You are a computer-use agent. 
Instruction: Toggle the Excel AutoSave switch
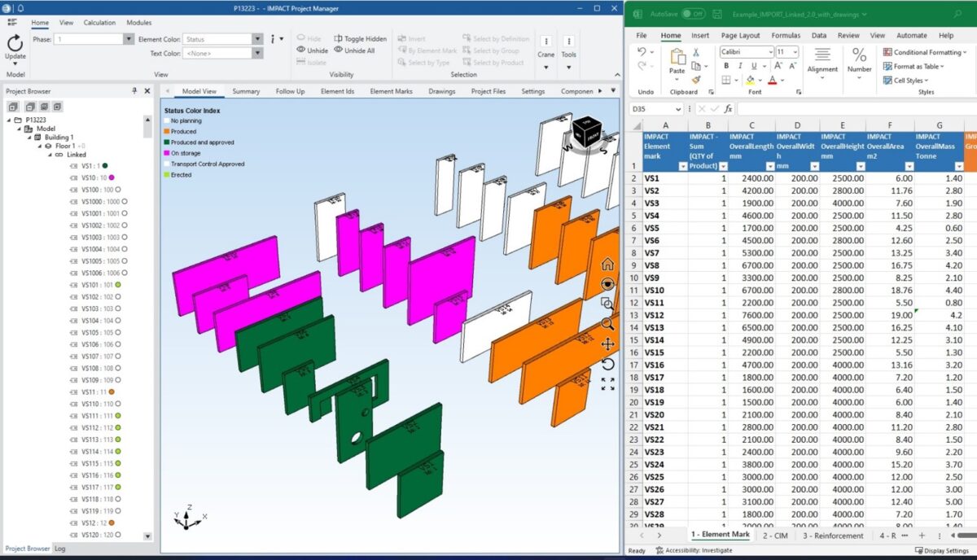click(x=693, y=14)
